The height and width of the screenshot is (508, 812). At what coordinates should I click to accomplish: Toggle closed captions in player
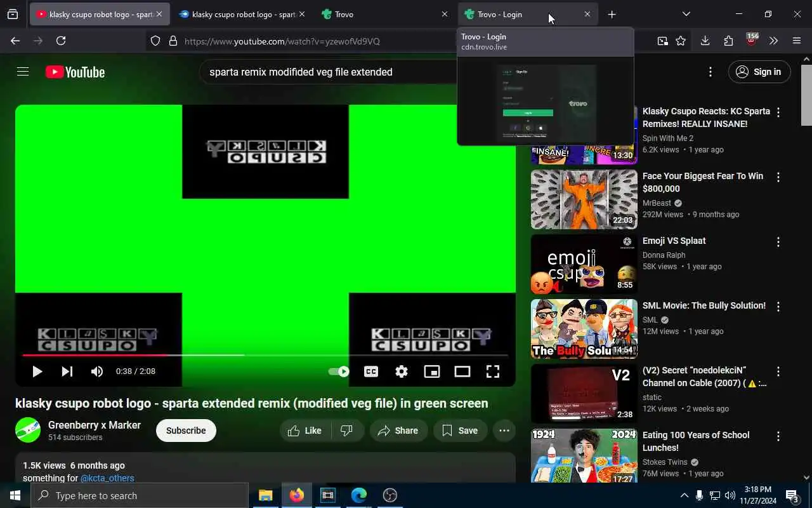tap(371, 371)
